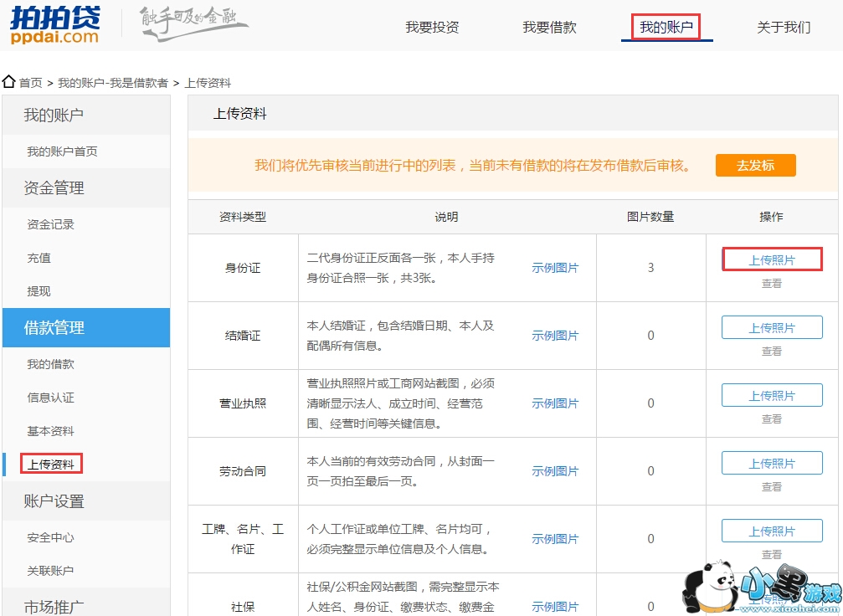This screenshot has height=616, width=843.
Task: Click the ppdai.com logo
Action: coord(55,25)
